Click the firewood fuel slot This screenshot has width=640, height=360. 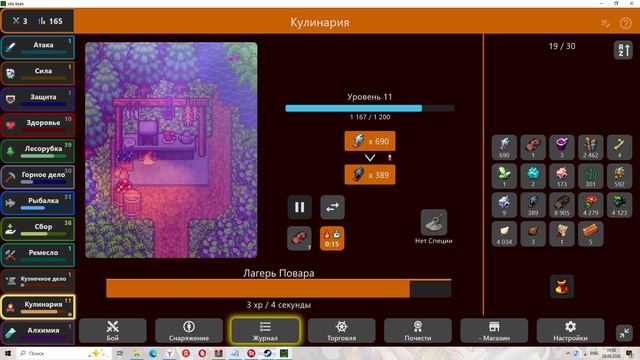pos(300,238)
